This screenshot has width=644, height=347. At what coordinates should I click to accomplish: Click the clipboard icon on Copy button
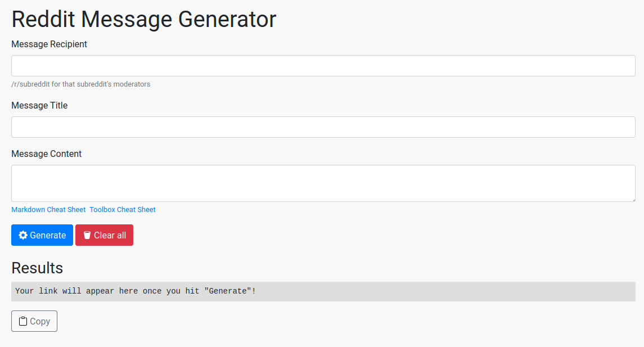pos(23,321)
